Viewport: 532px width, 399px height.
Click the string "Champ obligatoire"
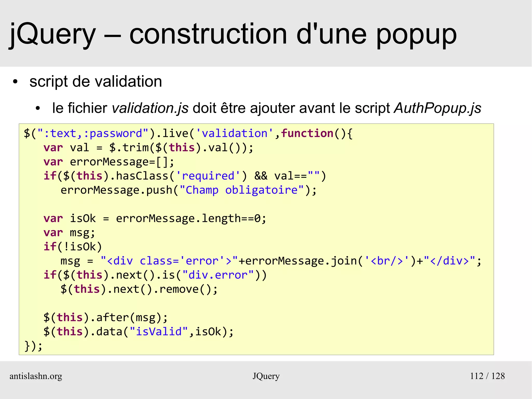tap(241, 190)
